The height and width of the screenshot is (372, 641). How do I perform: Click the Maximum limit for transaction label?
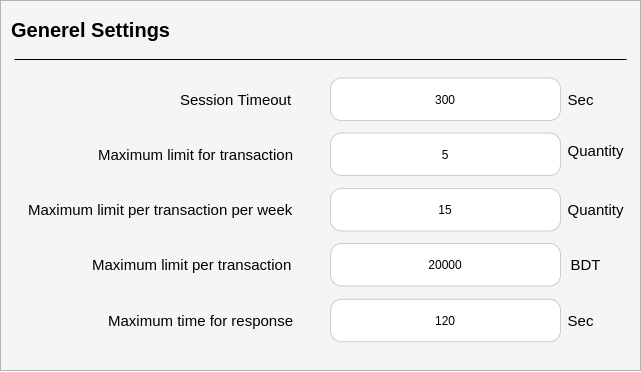(195, 155)
